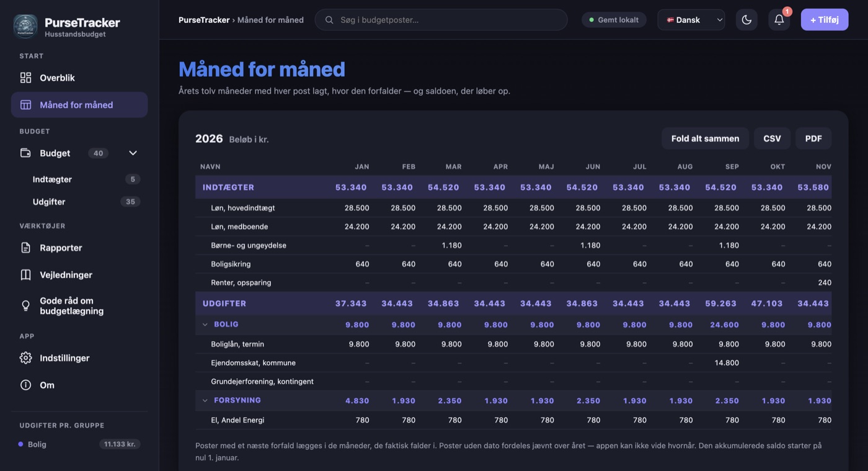Click the lightbulb icon for budget tips
The width and height of the screenshot is (868, 471).
pos(25,305)
